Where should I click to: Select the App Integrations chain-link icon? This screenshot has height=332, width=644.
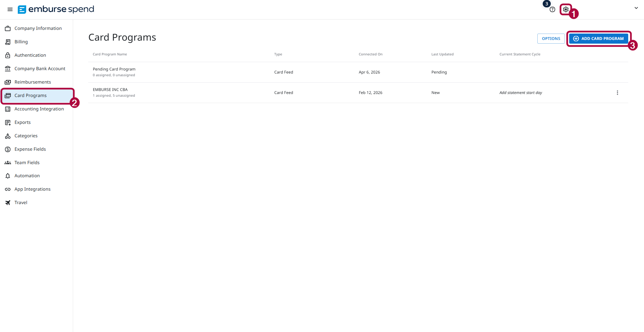[x=8, y=189]
